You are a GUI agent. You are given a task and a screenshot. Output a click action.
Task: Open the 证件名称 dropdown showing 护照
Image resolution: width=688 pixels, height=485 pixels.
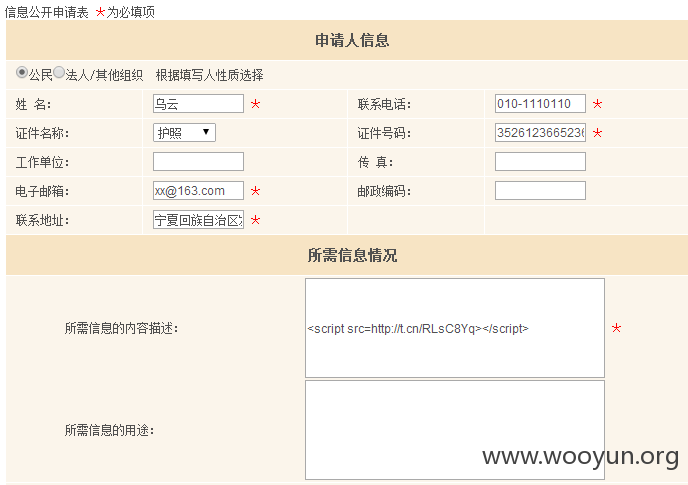coord(184,133)
